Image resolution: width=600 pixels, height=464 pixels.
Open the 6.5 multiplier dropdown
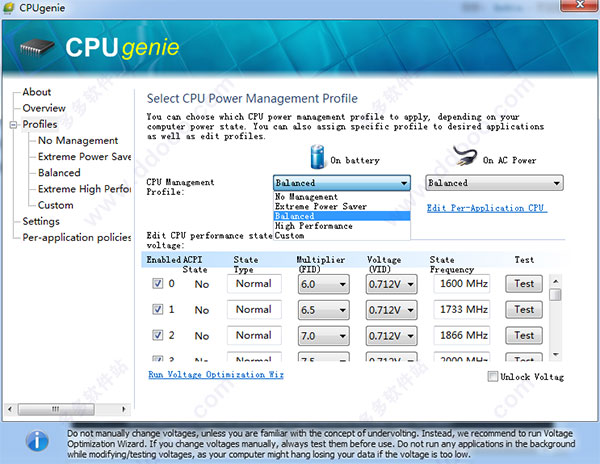pyautogui.click(x=323, y=310)
